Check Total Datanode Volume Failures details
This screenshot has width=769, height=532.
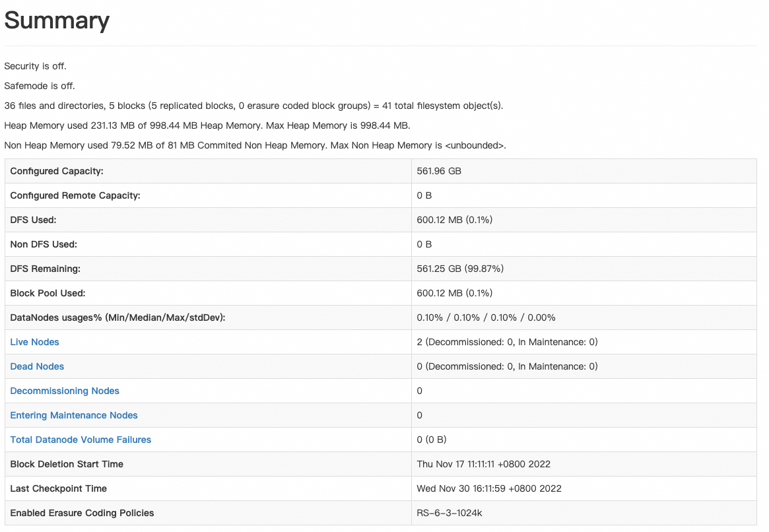point(81,440)
